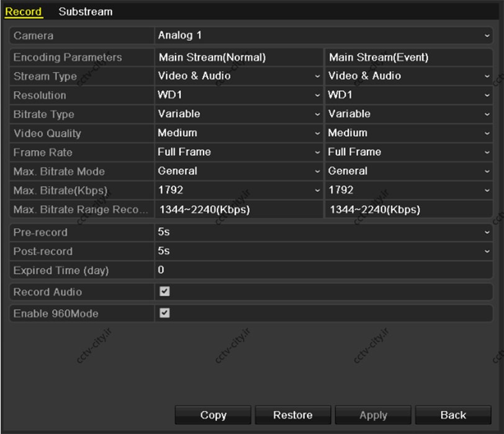Open Max. Bitrate Mode for Main Stream(Normal)

239,171
